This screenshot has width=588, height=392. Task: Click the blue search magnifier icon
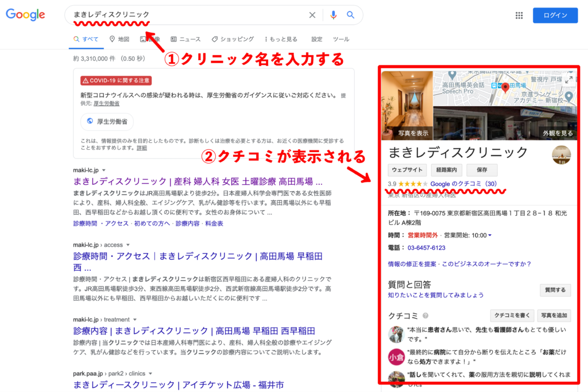tap(351, 15)
